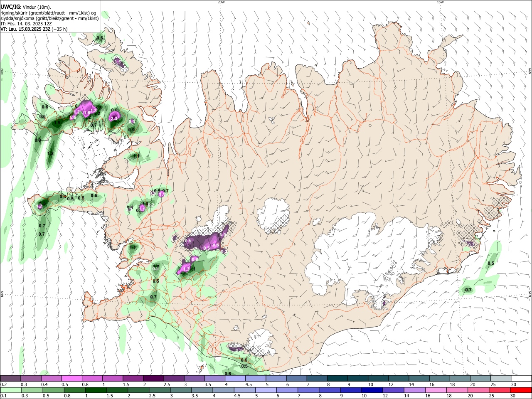Click the '0.4' legend label

pos(44,384)
